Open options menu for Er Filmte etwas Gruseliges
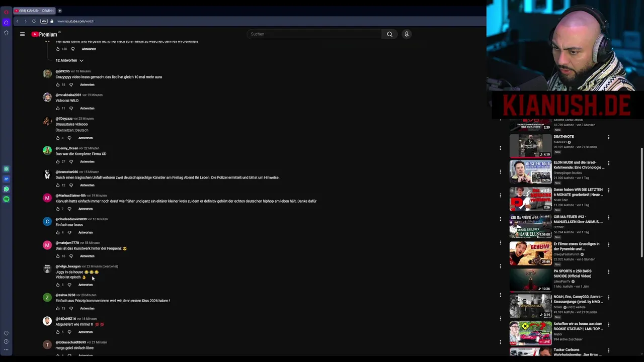 coord(608,245)
